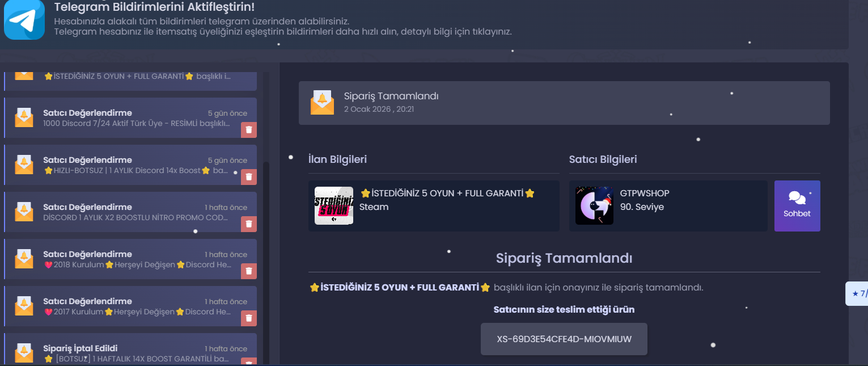
Task: Click envelope icon of HIZLI-BOTSUZ notification
Action: point(24,165)
